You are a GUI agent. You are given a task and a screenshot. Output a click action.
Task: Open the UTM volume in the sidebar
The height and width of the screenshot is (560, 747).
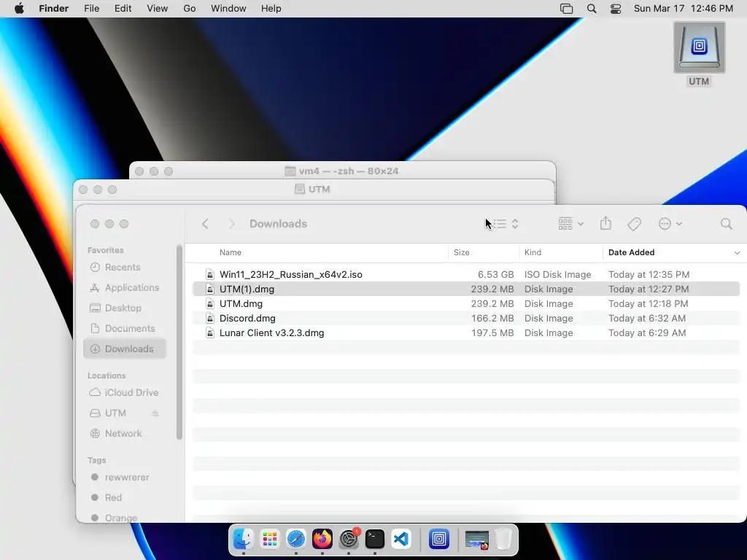coord(116,413)
